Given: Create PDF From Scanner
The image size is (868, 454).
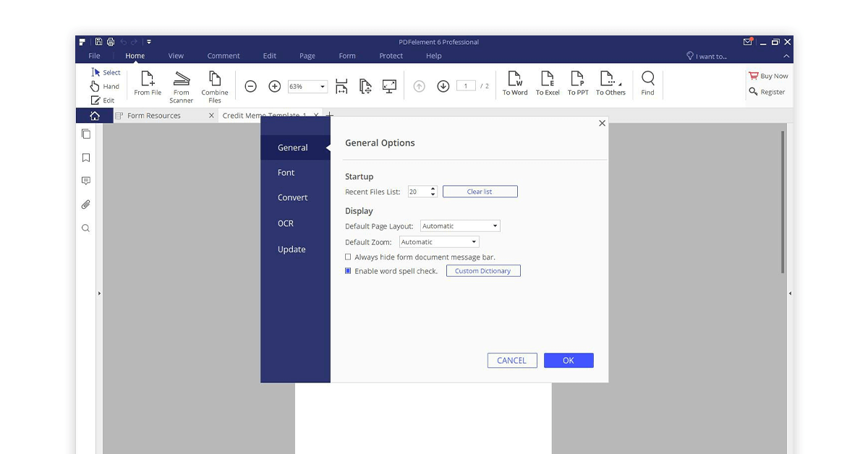Looking at the screenshot, I should coord(182,87).
